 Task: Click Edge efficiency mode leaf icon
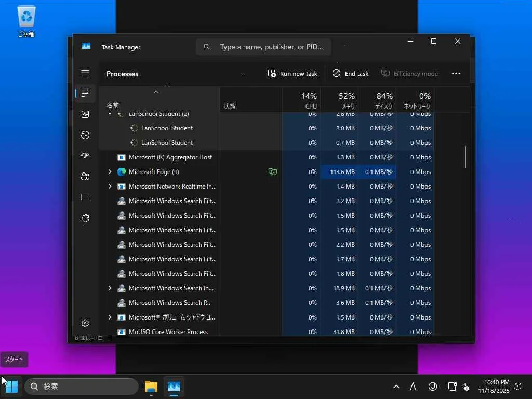[x=272, y=172]
